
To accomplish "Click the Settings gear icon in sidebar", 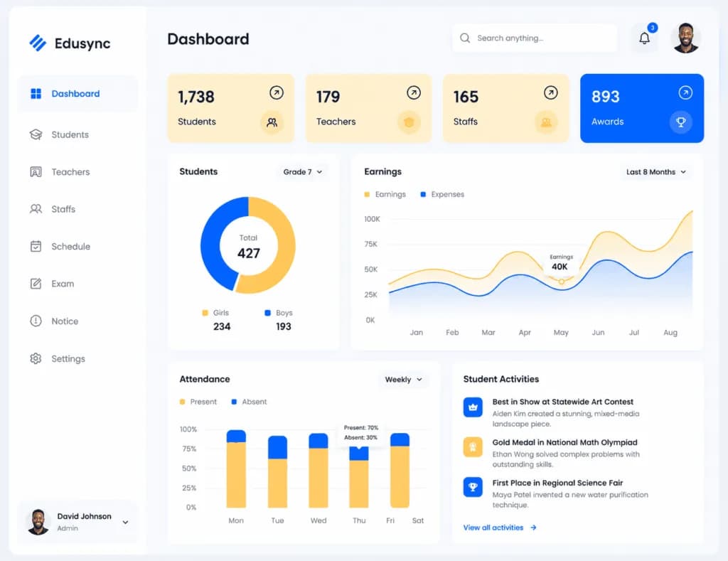I will (36, 358).
